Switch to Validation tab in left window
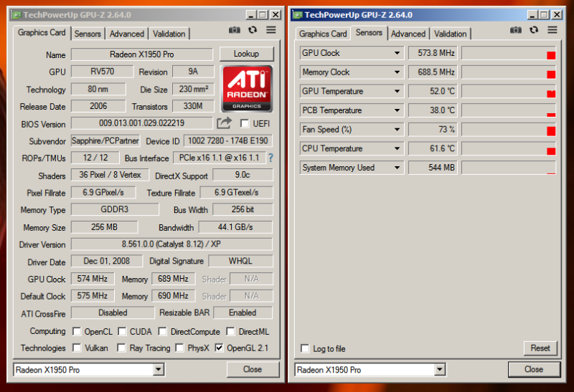The image size is (574, 392). pos(169,34)
